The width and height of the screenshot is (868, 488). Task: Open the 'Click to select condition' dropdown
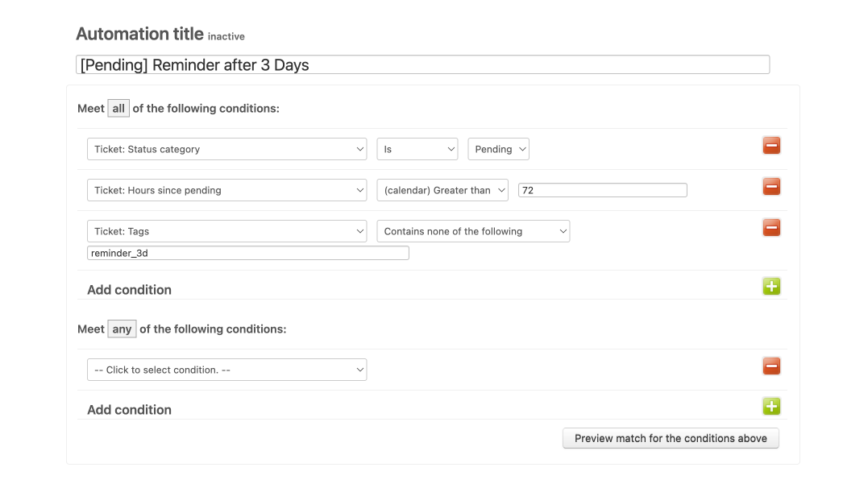226,370
